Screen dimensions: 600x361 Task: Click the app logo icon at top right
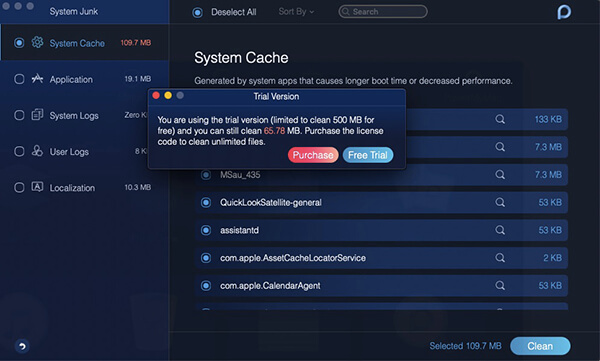tap(564, 12)
